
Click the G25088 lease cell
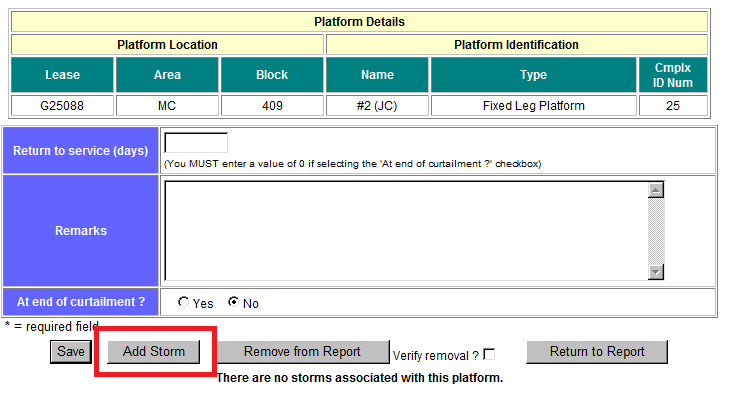pyautogui.click(x=62, y=105)
